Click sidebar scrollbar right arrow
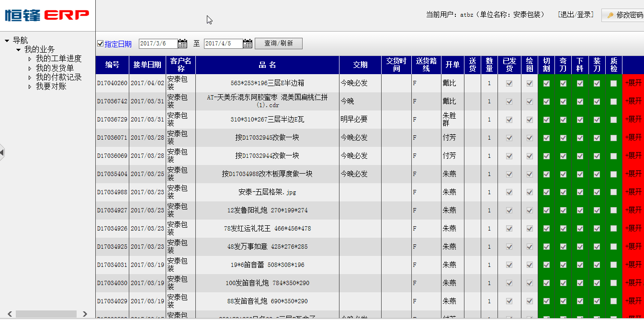Screen dimensions: 644x320 [85, 314]
